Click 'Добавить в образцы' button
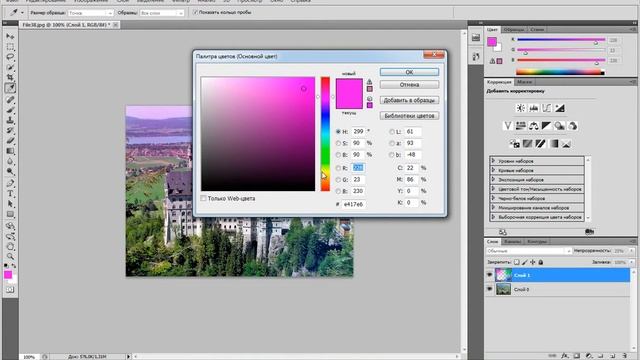This screenshot has height=360, width=640. 409,100
